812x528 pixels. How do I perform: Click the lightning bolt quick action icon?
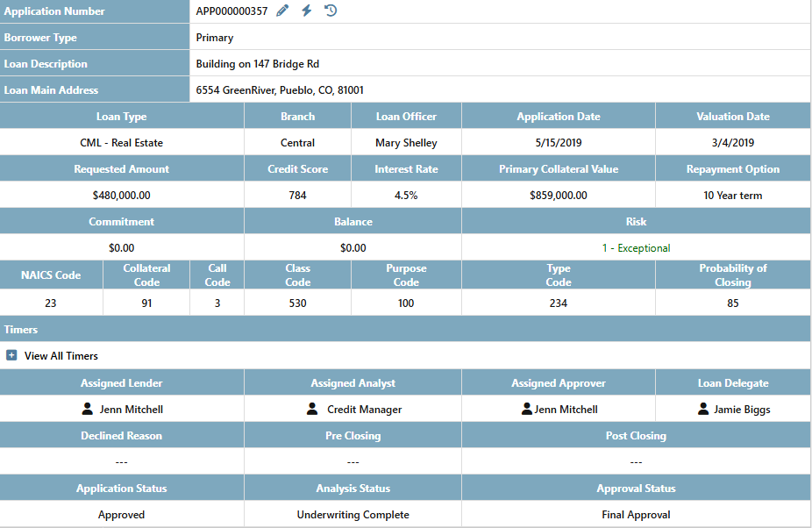pos(306,11)
